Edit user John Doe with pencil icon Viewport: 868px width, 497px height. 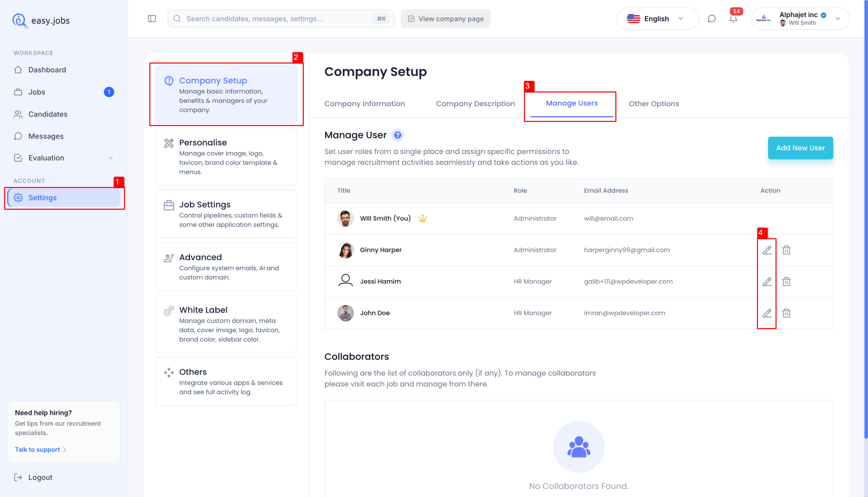tap(767, 313)
